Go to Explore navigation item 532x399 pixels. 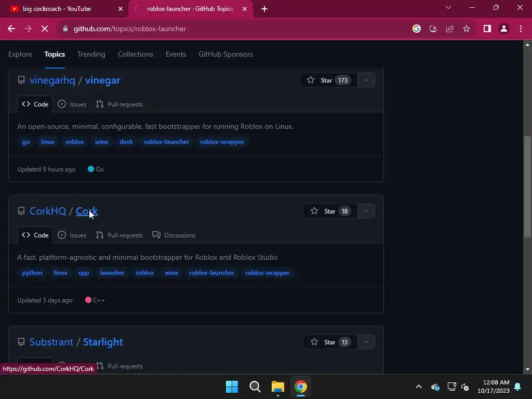click(20, 54)
